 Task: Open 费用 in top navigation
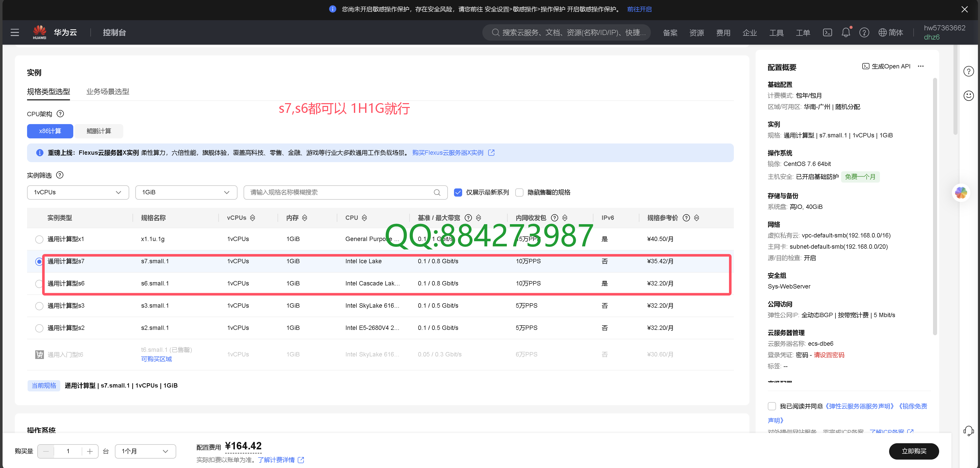723,33
